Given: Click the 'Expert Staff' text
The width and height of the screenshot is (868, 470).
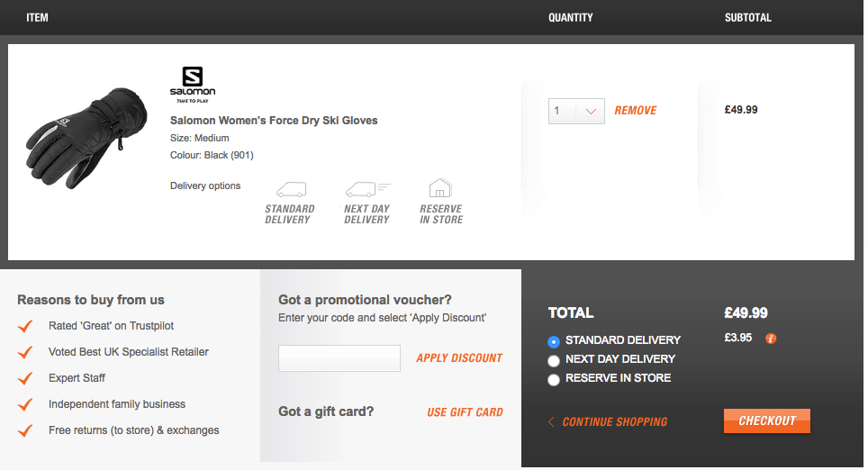Looking at the screenshot, I should [x=77, y=378].
